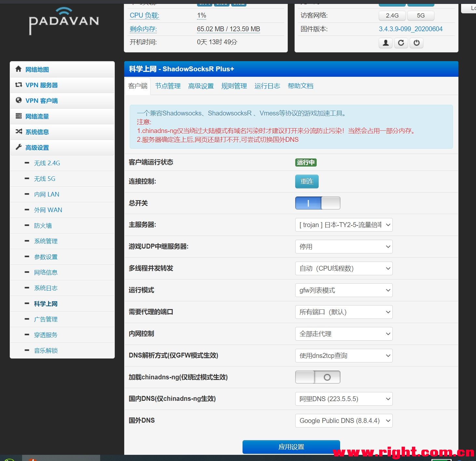Viewport: 476px width, 461px height.
Task: Click the globe icon next to VPN 客户端
Action: point(19,100)
